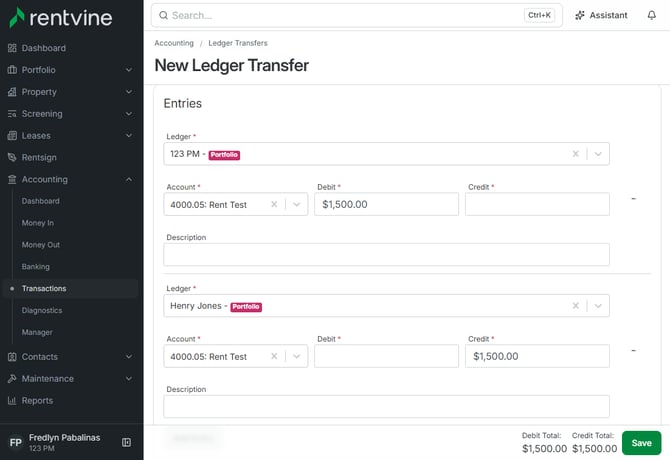Image resolution: width=670 pixels, height=460 pixels.
Task: Open the Henry Jones ledger dropdown
Action: point(598,306)
